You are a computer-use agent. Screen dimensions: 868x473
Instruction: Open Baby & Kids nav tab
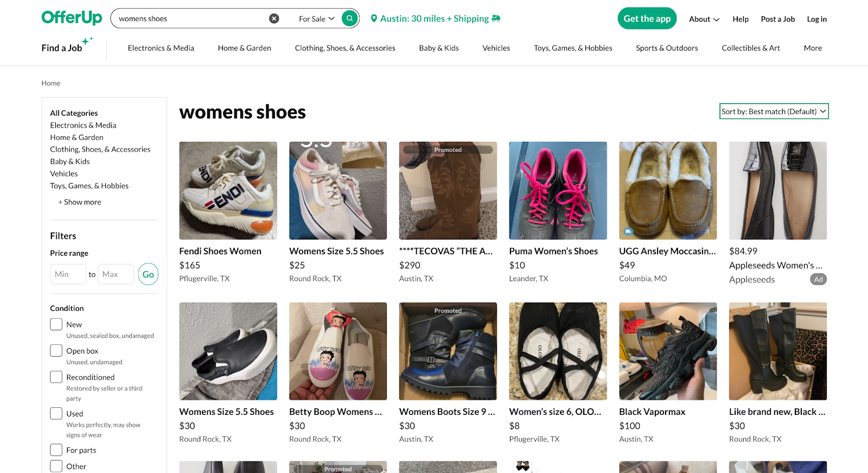coord(439,48)
